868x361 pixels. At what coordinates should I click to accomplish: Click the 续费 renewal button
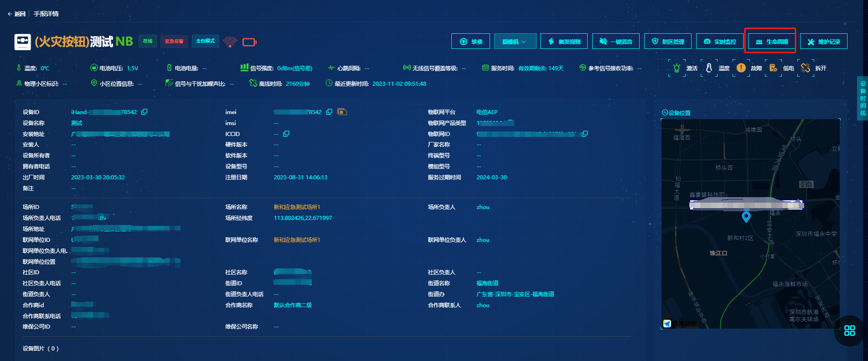click(x=470, y=42)
